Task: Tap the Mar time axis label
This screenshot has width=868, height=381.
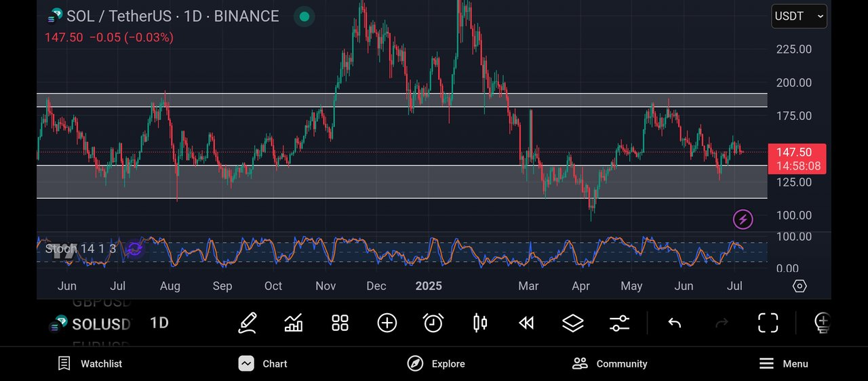Action: pos(528,286)
